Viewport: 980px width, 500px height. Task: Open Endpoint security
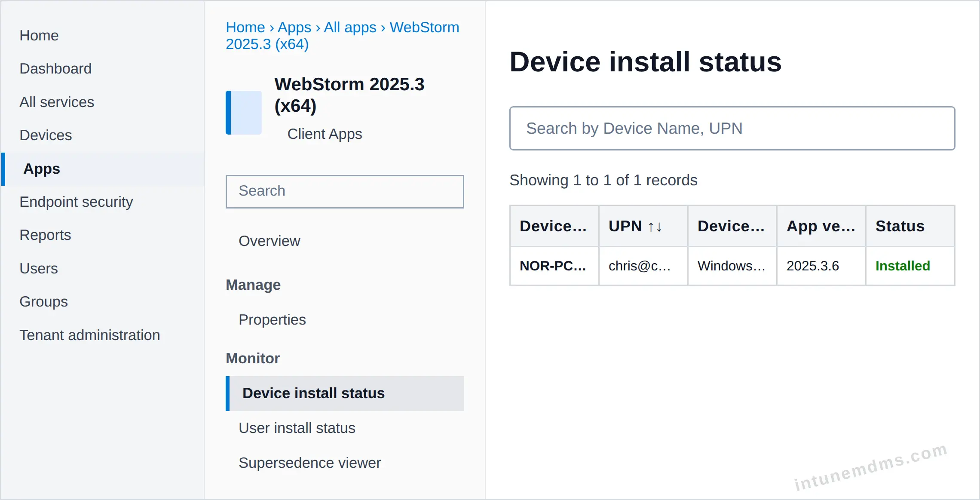(x=76, y=202)
